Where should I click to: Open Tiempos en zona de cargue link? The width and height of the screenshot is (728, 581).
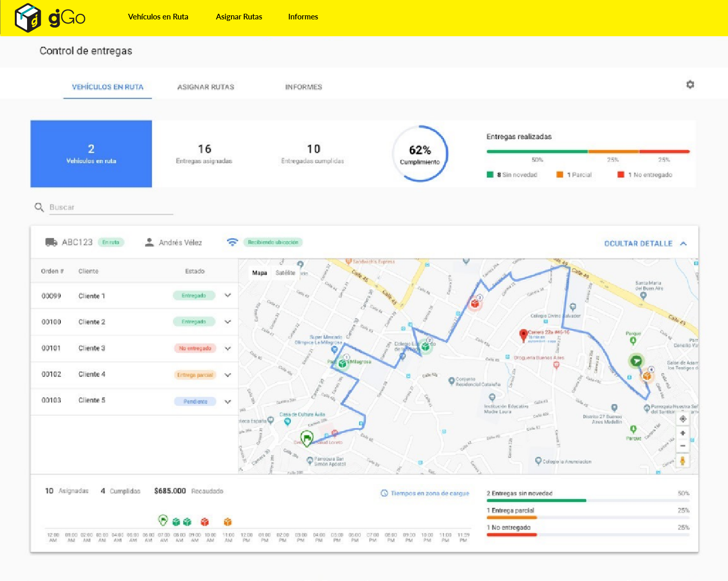point(425,493)
